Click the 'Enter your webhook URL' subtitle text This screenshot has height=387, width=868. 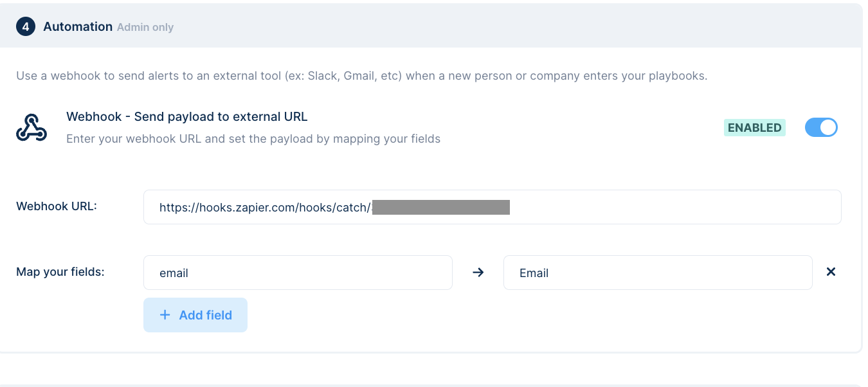pyautogui.click(x=253, y=139)
